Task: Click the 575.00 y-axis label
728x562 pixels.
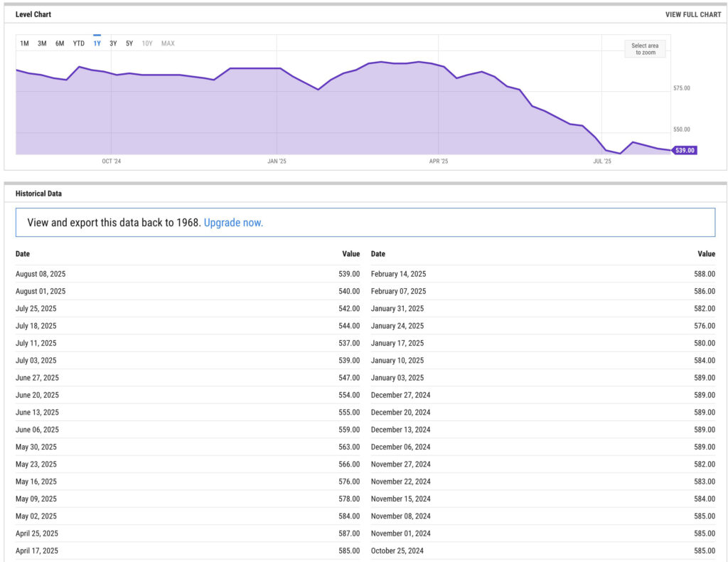Action: click(x=682, y=88)
